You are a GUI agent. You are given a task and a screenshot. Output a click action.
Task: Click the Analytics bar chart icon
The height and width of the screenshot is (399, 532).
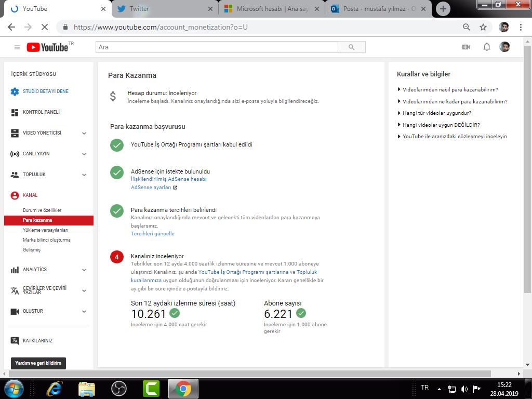click(15, 270)
